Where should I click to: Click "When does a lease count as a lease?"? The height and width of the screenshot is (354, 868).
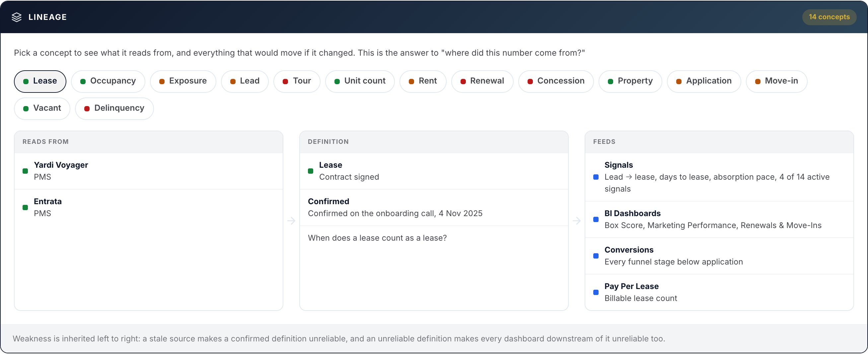[377, 238]
